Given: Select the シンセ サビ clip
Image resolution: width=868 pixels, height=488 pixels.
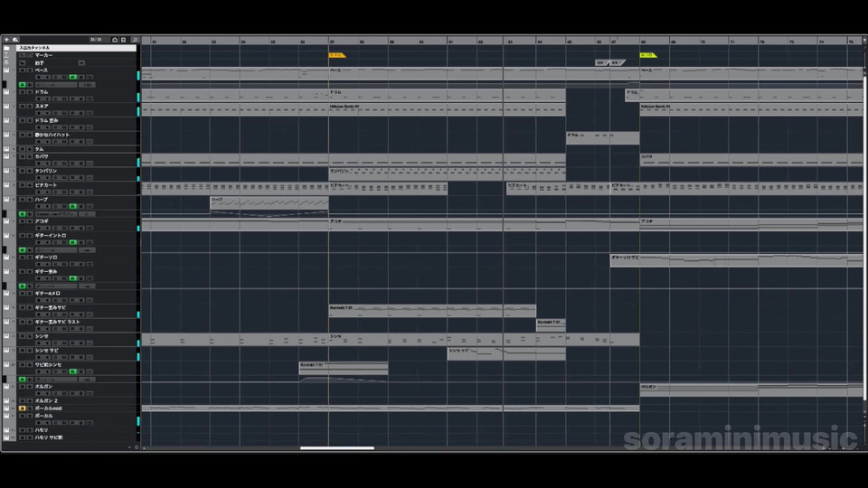Looking at the screenshot, I should pyautogui.click(x=506, y=353).
